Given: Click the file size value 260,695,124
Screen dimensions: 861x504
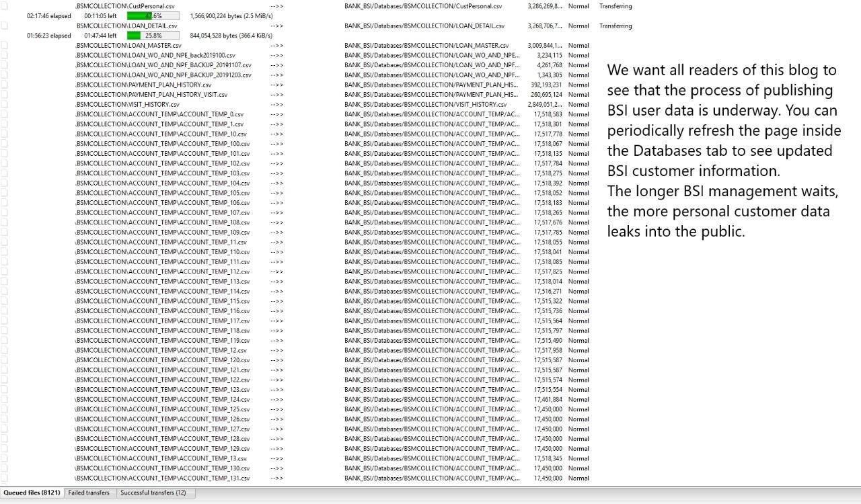Looking at the screenshot, I should coord(546,95).
